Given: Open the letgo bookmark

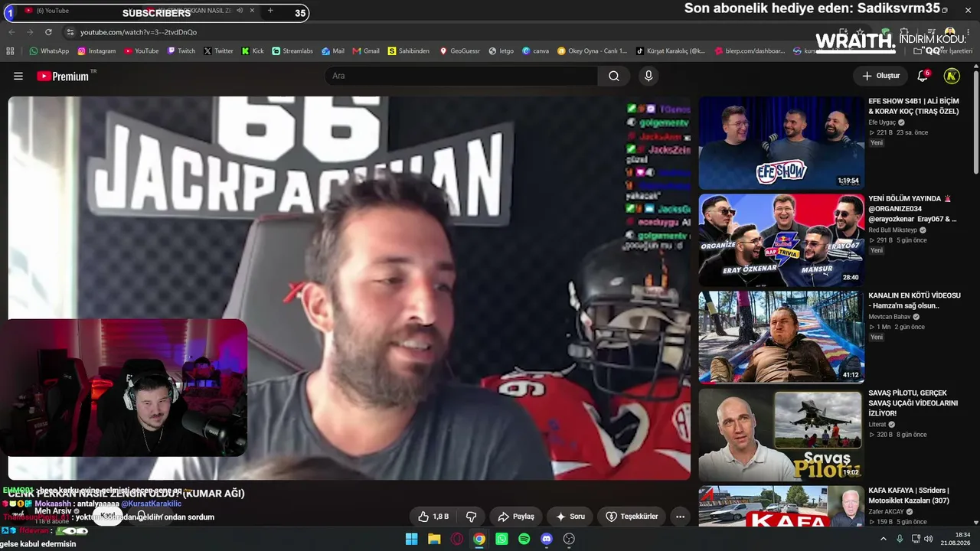Looking at the screenshot, I should click(501, 51).
